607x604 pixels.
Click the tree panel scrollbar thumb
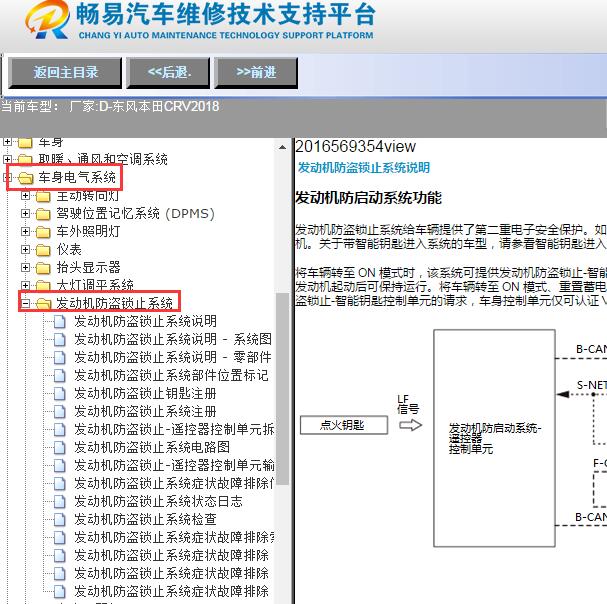tap(283, 389)
